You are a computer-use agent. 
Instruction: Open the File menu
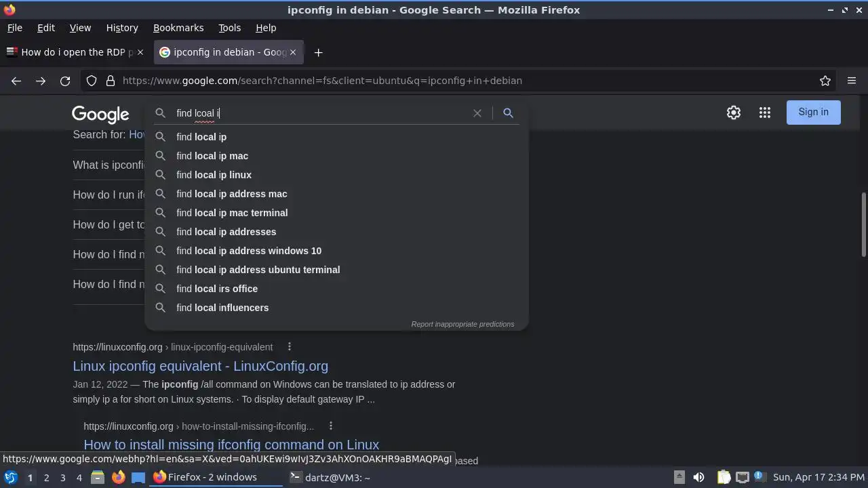[14, 28]
